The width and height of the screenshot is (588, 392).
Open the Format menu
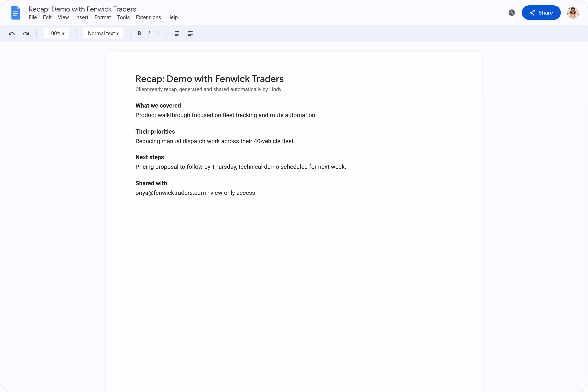tap(103, 17)
